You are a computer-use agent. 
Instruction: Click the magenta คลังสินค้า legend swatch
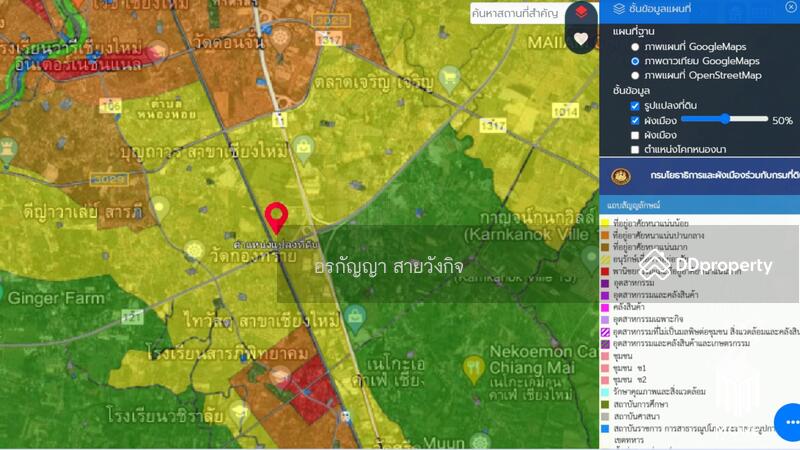coord(605,307)
